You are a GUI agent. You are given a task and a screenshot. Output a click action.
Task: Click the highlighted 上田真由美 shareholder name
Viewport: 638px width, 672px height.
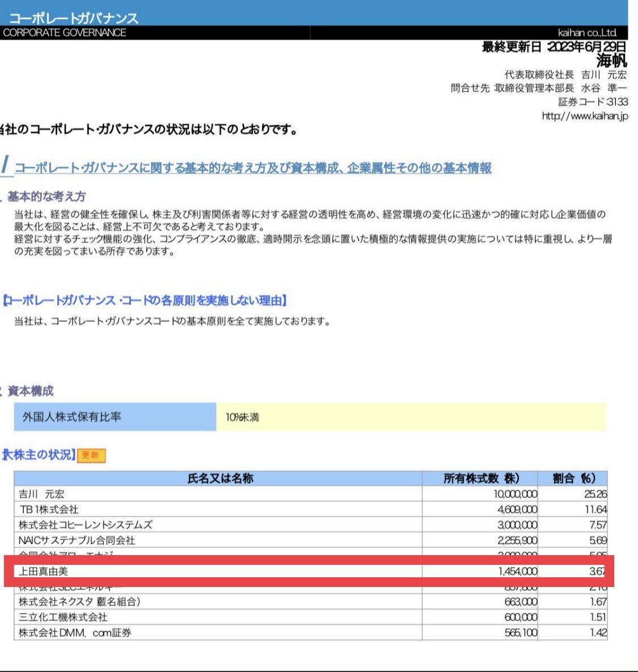(x=43, y=571)
